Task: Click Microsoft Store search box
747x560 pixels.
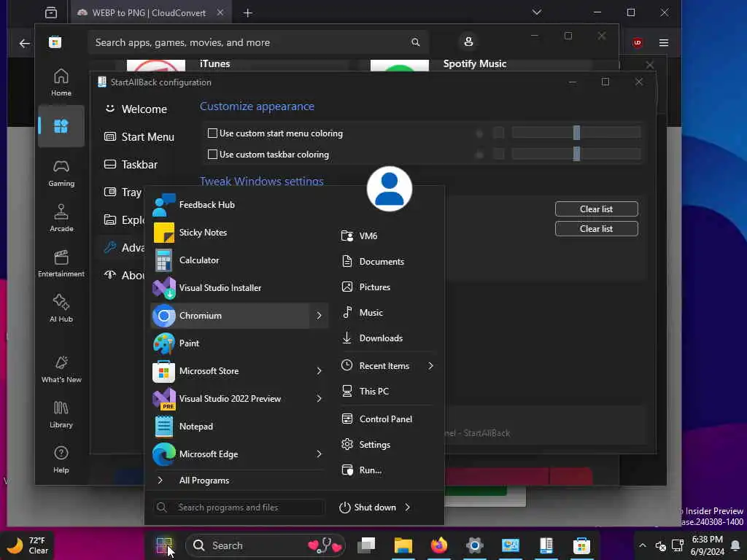Action: (x=258, y=42)
